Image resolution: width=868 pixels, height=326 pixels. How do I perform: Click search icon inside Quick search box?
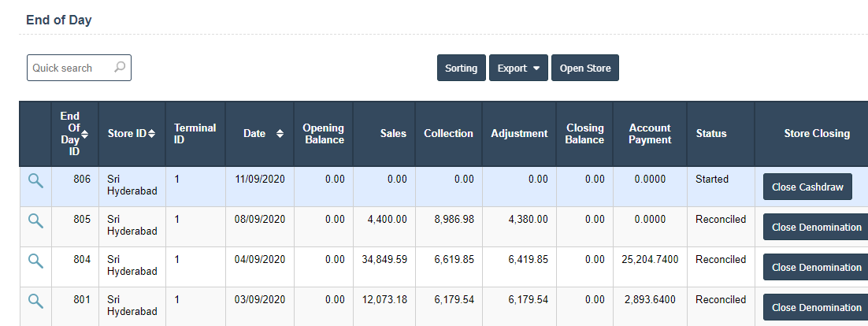coord(120,68)
